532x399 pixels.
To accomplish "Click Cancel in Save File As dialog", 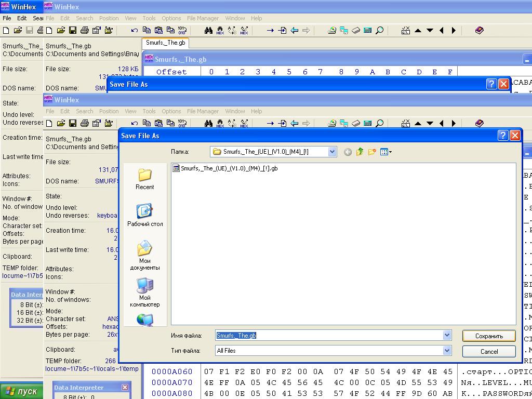I will tap(489, 352).
